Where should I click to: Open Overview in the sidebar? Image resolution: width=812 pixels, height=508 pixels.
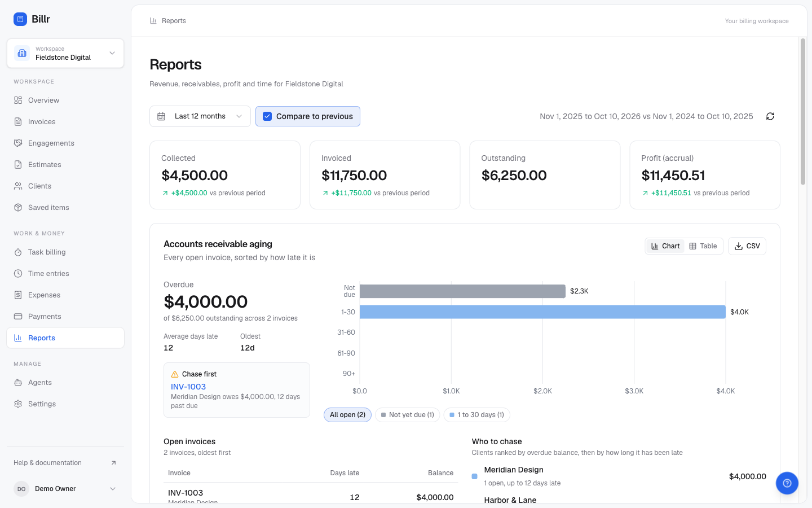coord(65,100)
